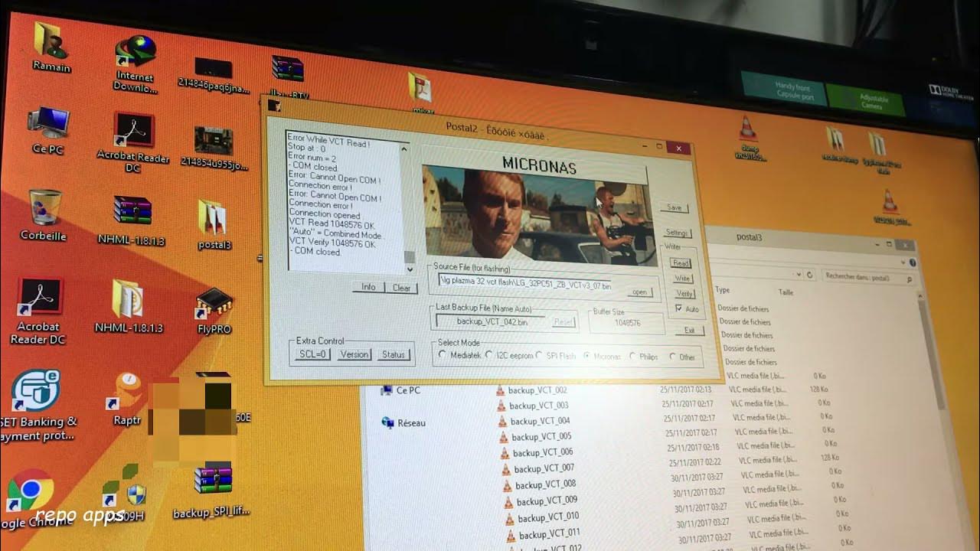
Task: Open the blue help icon in the postal3 Explorer window
Action: [x=913, y=262]
